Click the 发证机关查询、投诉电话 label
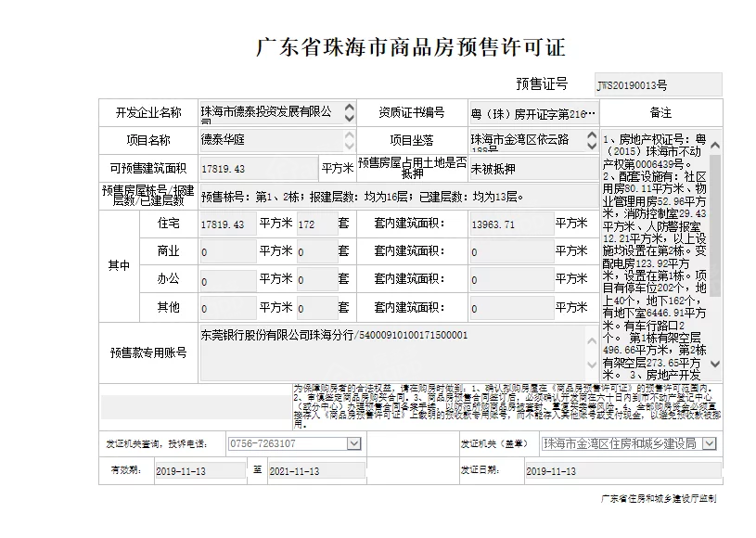 (156, 444)
